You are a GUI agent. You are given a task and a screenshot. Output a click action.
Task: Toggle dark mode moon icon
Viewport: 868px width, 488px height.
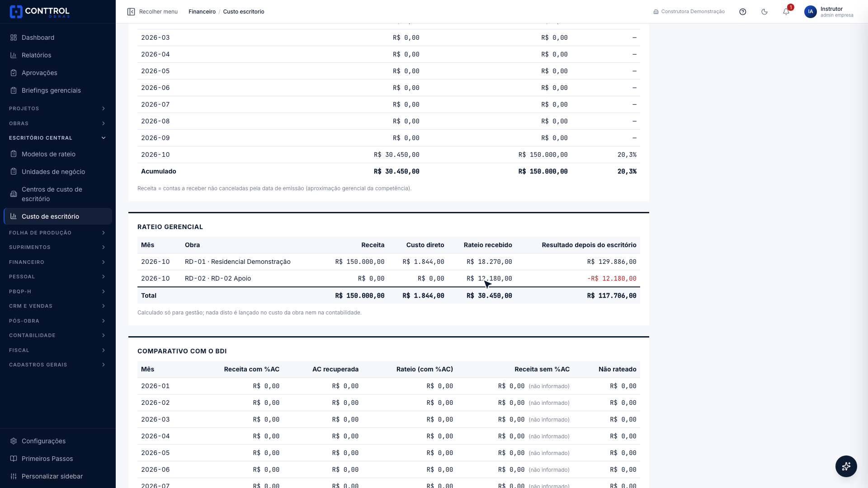coord(764,12)
